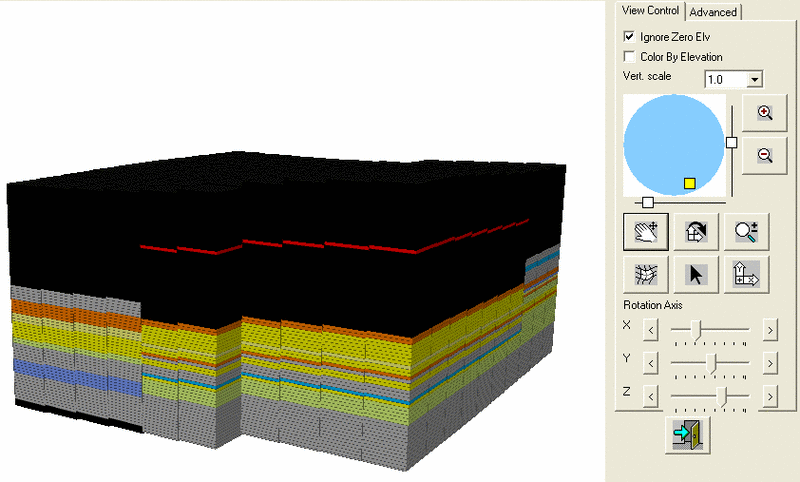The image size is (800, 482).
Task: Select the zoom window magnifier tool
Action: (746, 232)
